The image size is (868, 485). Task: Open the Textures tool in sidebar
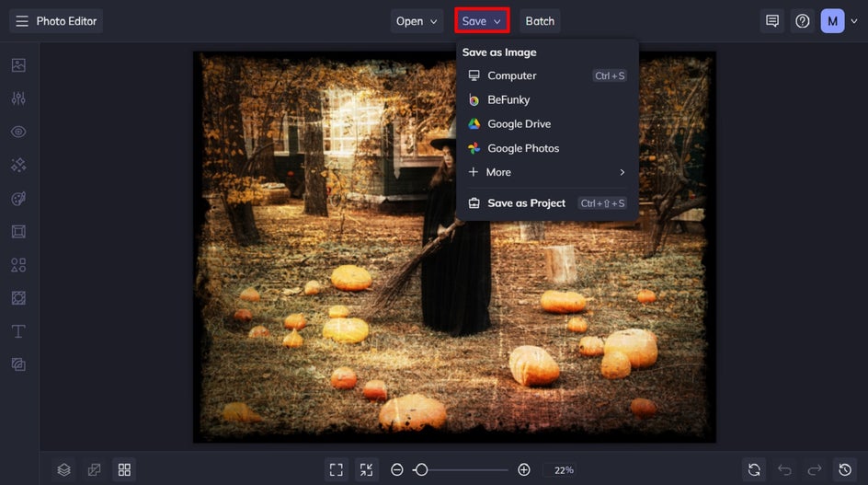click(x=18, y=364)
